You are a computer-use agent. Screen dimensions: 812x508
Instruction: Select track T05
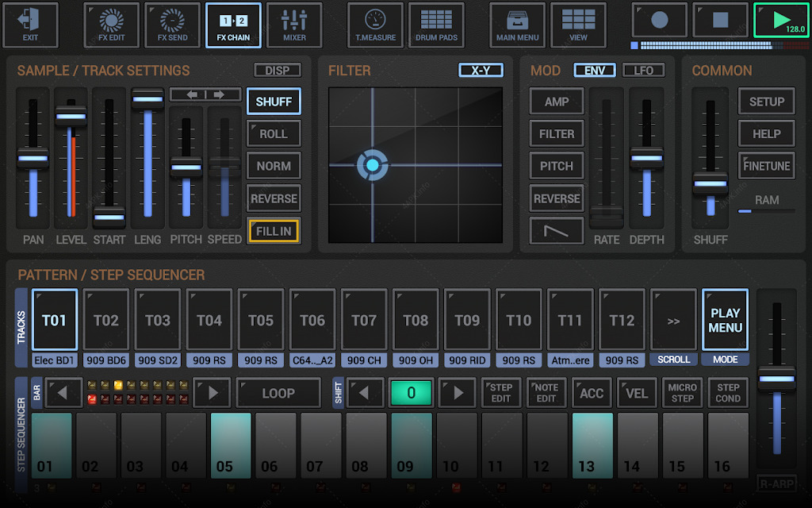click(x=261, y=320)
